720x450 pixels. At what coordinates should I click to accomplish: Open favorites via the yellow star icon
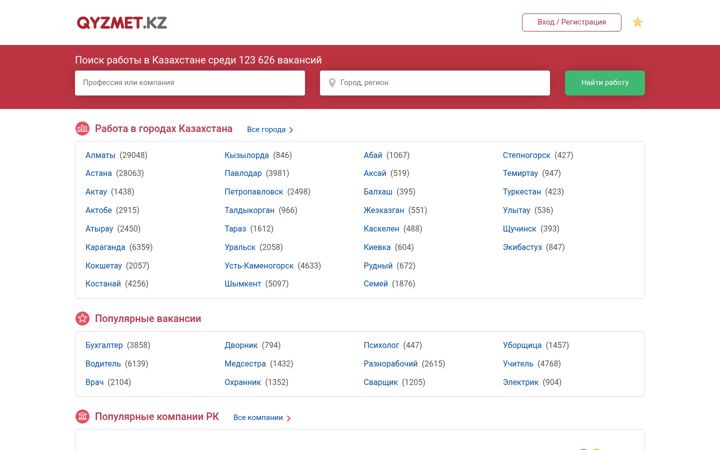pos(637,22)
